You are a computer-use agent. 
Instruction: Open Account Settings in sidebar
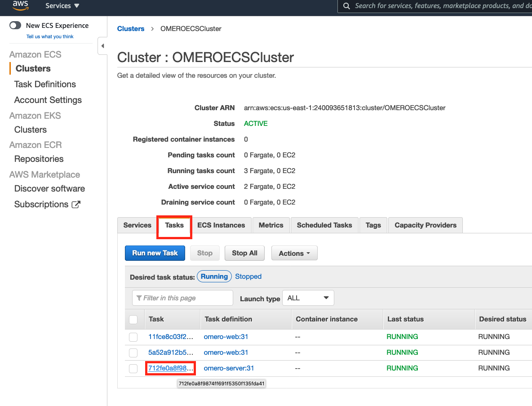tap(48, 100)
